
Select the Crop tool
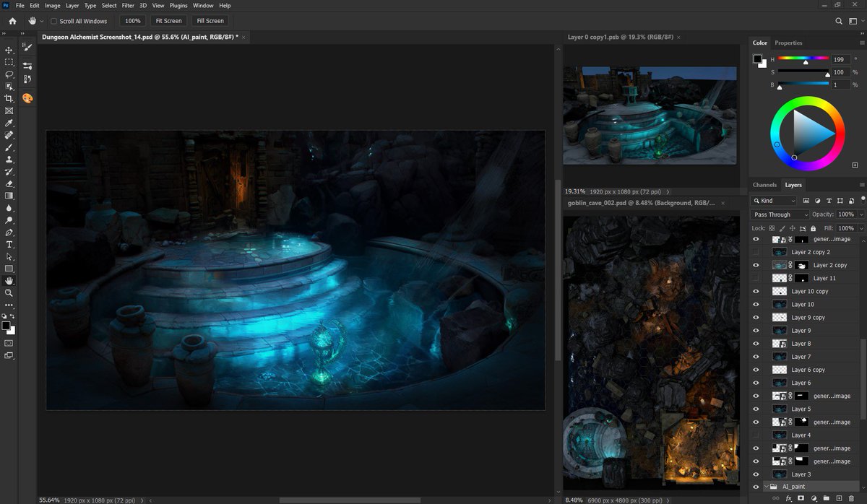[9, 98]
